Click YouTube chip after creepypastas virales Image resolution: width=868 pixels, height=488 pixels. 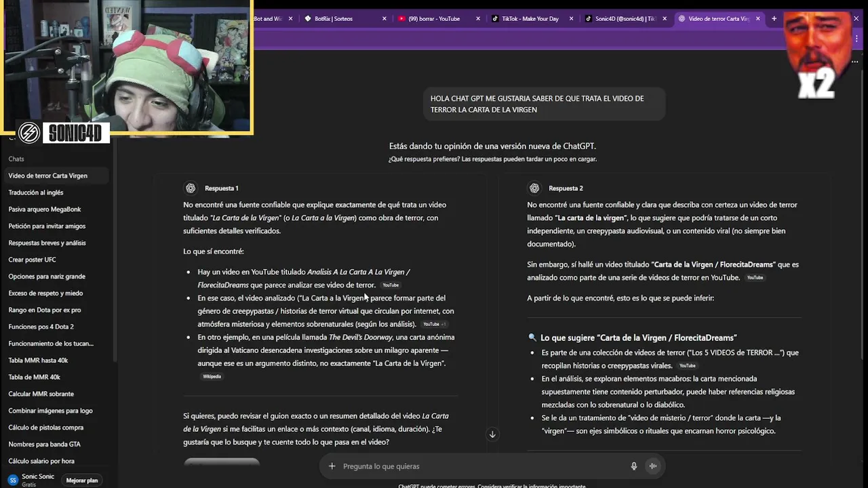[x=687, y=366]
